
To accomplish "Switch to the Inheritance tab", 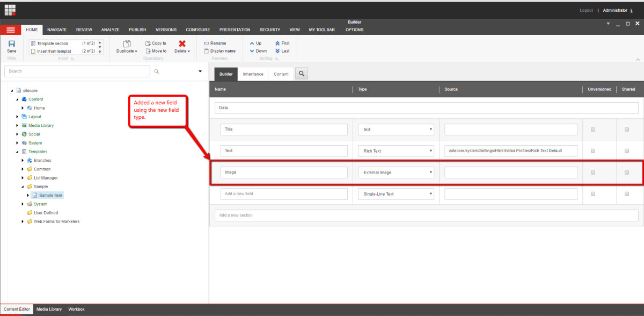I will [x=253, y=74].
